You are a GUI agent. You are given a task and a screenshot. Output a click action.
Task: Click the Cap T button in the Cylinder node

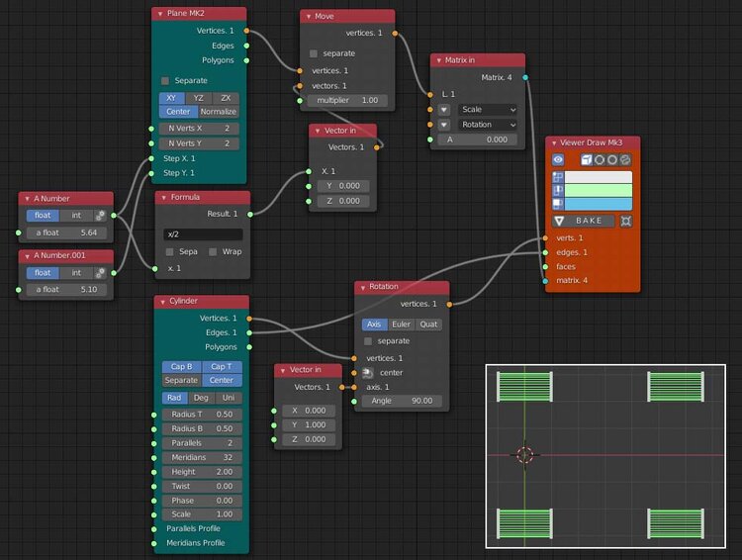222,366
